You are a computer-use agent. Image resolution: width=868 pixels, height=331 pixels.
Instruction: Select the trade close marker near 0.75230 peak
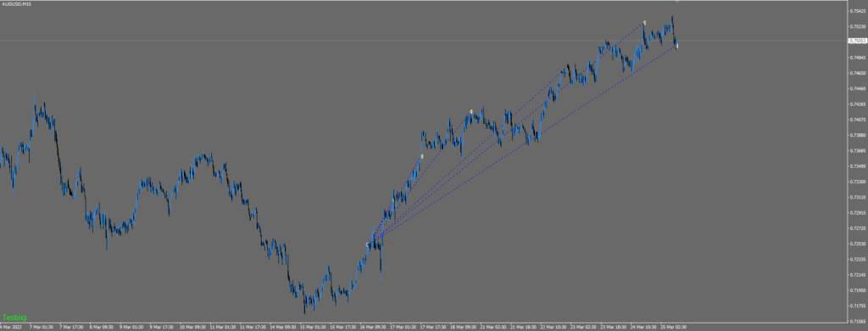point(644,23)
